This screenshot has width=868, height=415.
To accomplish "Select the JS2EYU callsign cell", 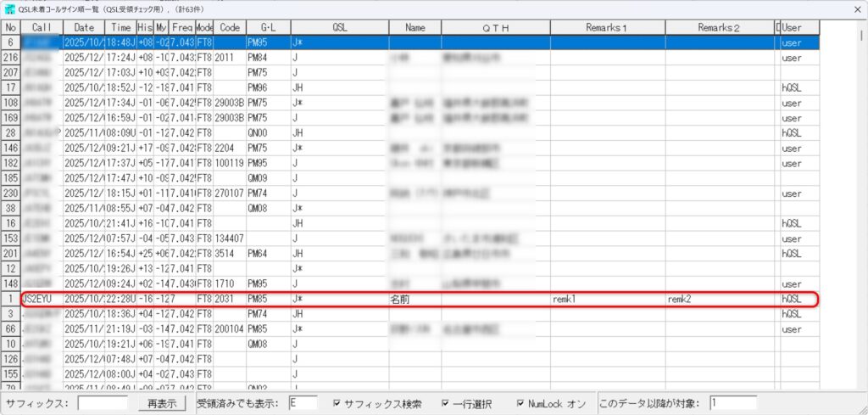I will 42,299.
